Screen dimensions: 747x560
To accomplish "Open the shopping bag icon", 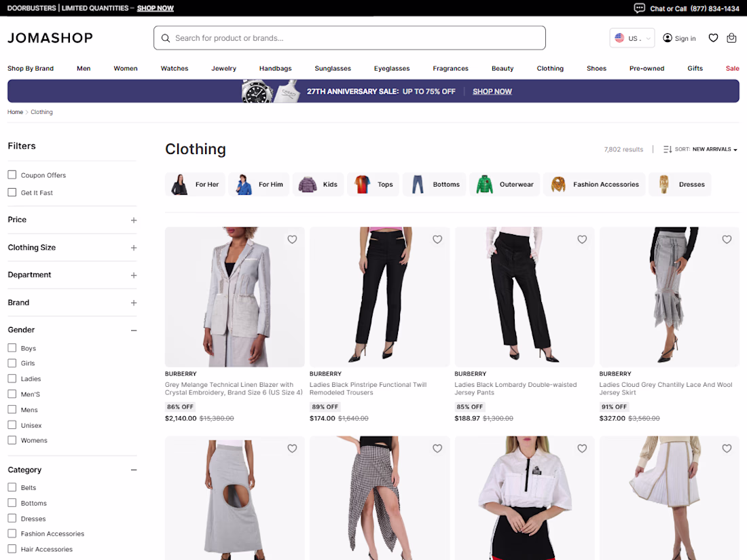I will pyautogui.click(x=731, y=38).
